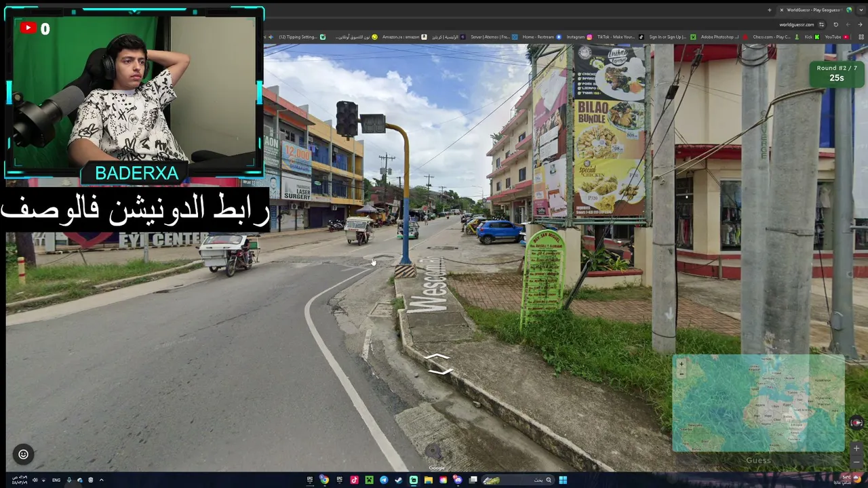Switch to the WorldGuessr - Play Geoguessr tab
The height and width of the screenshot is (488, 868).
pos(814,10)
